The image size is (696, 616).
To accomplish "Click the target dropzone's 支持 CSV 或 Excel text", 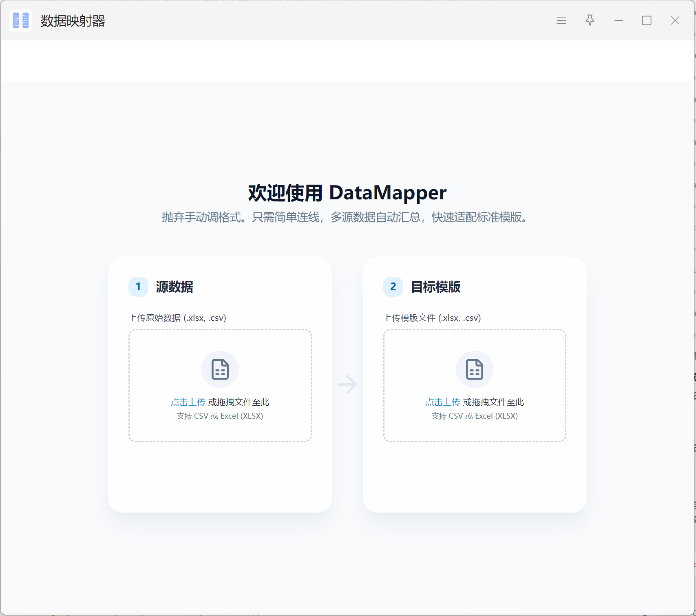I will 474,416.
